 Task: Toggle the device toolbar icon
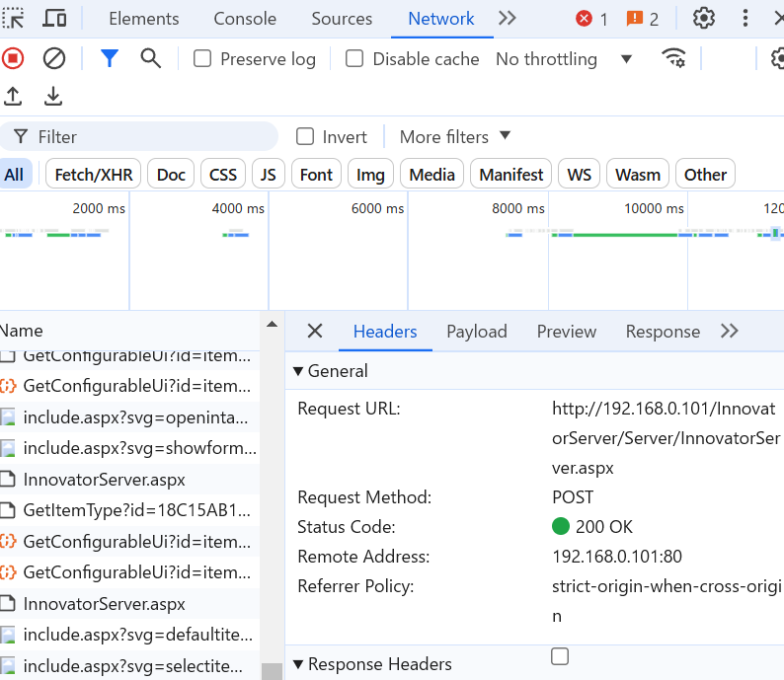click(x=55, y=19)
